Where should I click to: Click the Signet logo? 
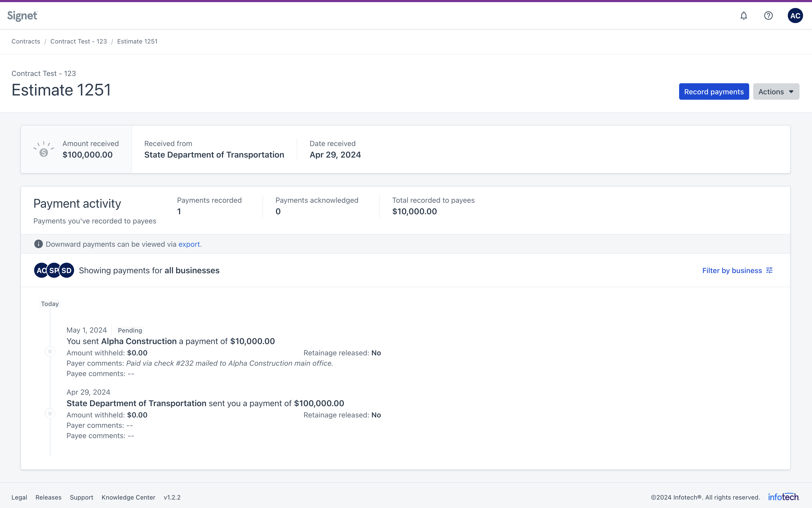click(x=22, y=15)
